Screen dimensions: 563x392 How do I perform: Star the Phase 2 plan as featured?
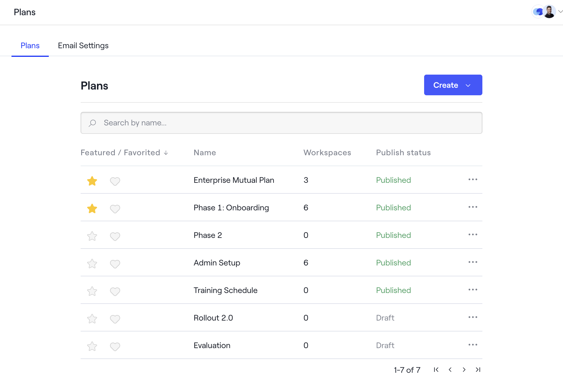(x=92, y=236)
